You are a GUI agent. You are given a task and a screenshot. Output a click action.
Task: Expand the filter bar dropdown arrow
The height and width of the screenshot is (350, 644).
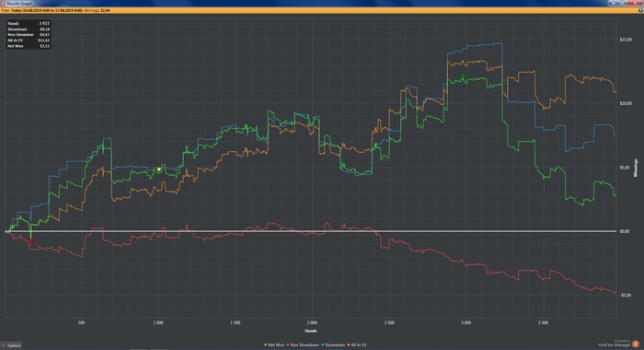[640, 10]
